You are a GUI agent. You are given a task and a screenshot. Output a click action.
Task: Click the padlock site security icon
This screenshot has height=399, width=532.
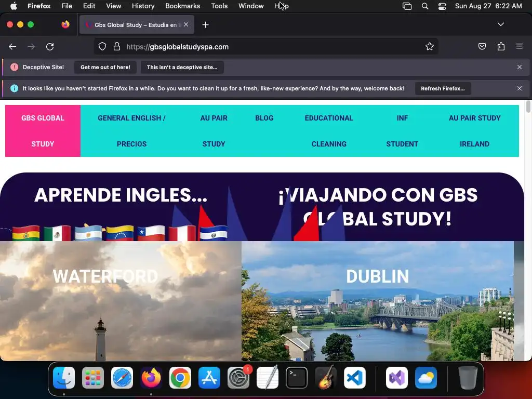coord(117,46)
